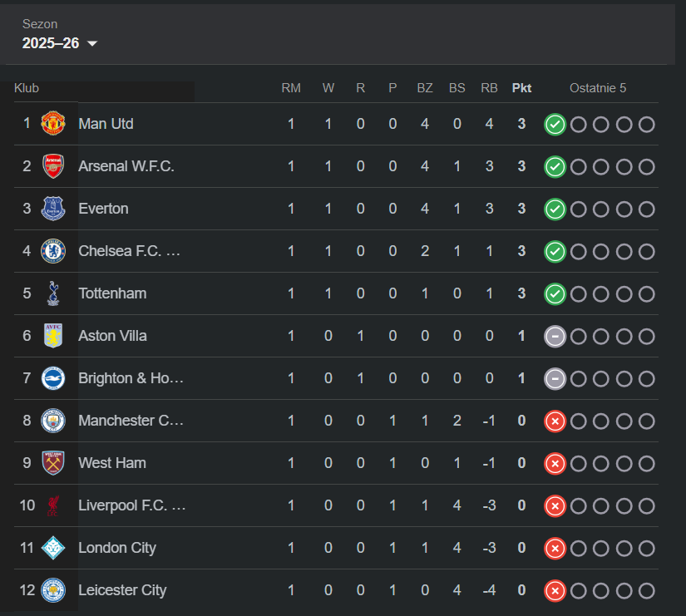Click the Tottenham cockerel logo
Screen dimensions: 686x616
(x=53, y=293)
